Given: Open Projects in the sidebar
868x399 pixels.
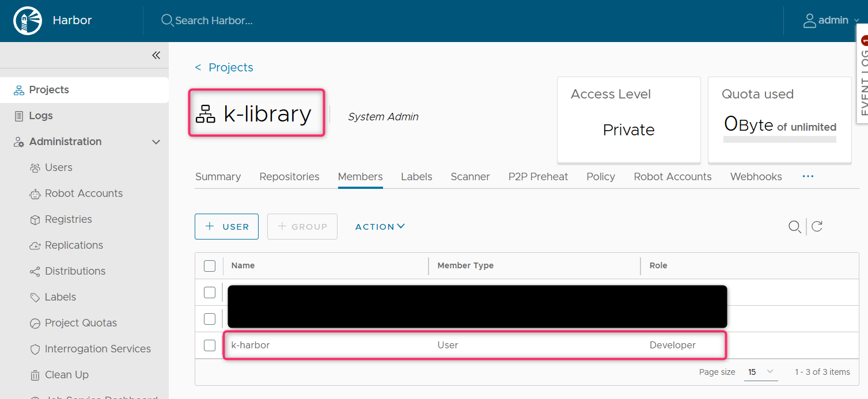Looking at the screenshot, I should [84, 90].
